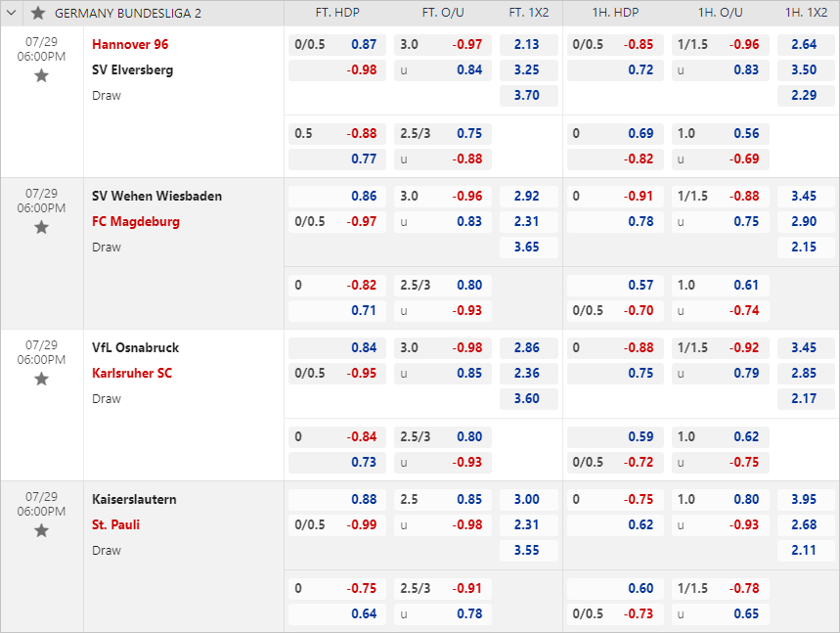The image size is (840, 633).
Task: Select Hannover 96 FT handicap odds 0.87
Action: [337, 44]
